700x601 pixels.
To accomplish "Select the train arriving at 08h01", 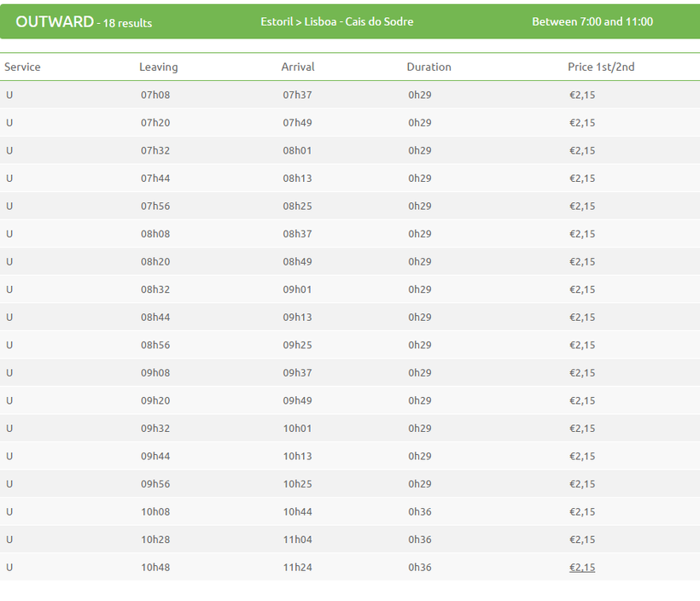I will click(297, 150).
